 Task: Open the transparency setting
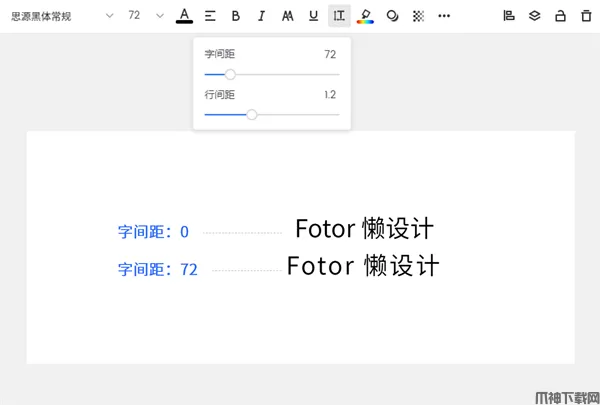[x=418, y=16]
